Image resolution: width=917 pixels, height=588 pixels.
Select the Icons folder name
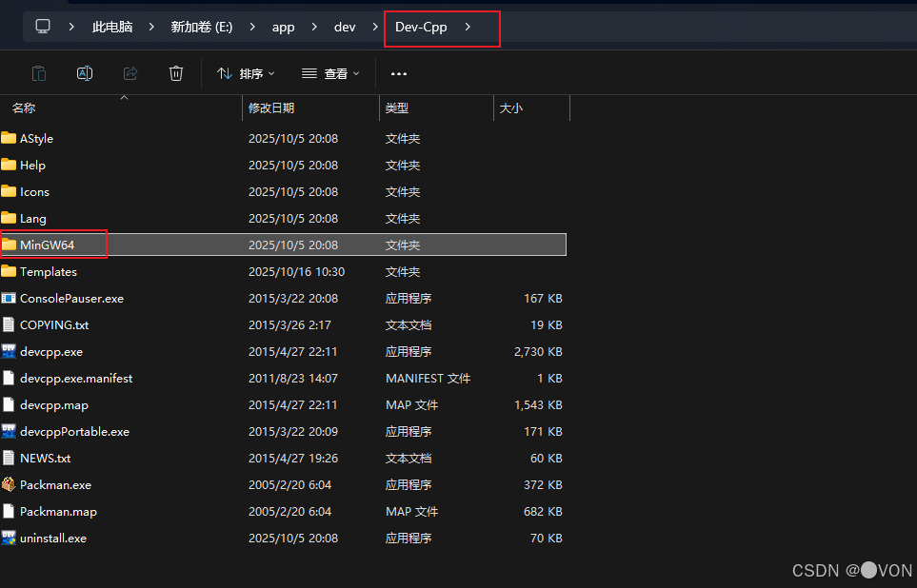click(34, 191)
